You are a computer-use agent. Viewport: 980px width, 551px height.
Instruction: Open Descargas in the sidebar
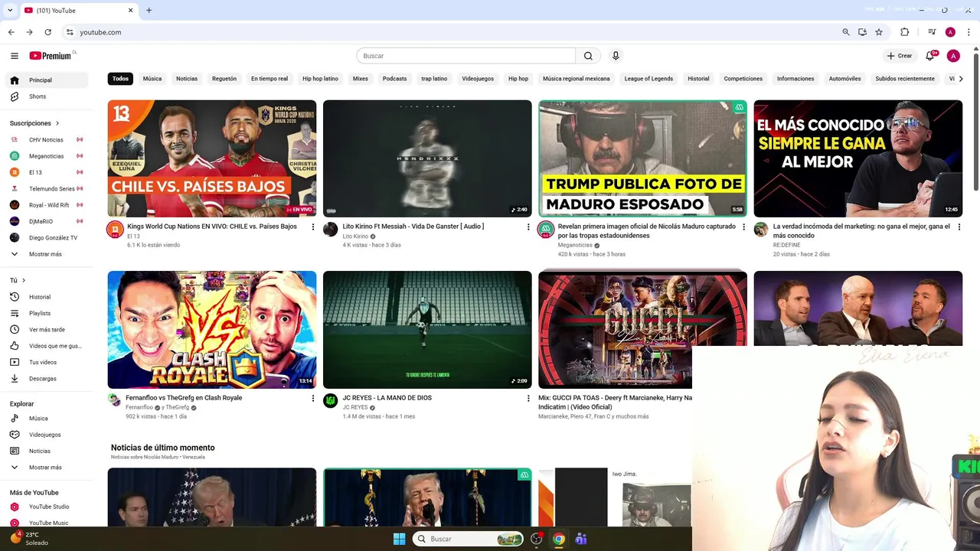point(46,379)
